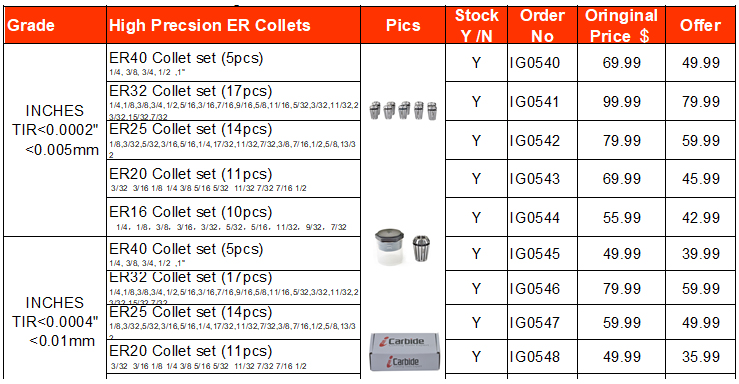This screenshot has height=384, width=739.
Task: Click the five collets product picture
Action: [403, 110]
